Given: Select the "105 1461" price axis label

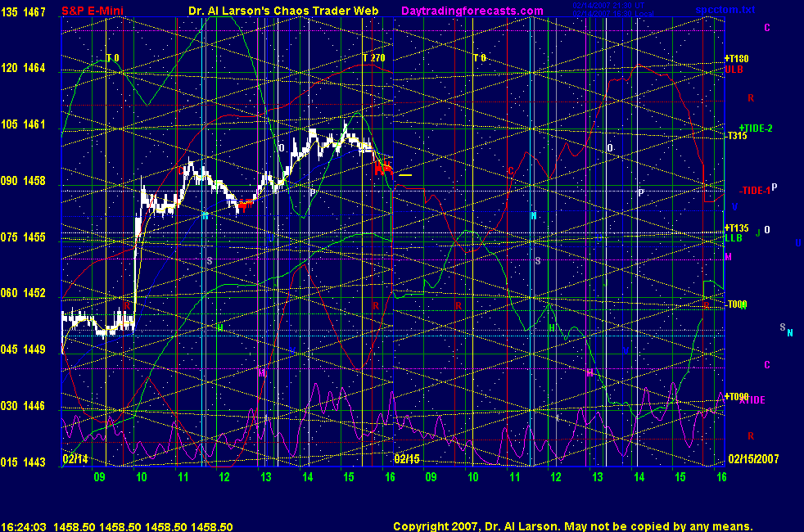Looking at the screenshot, I should click(x=23, y=124).
